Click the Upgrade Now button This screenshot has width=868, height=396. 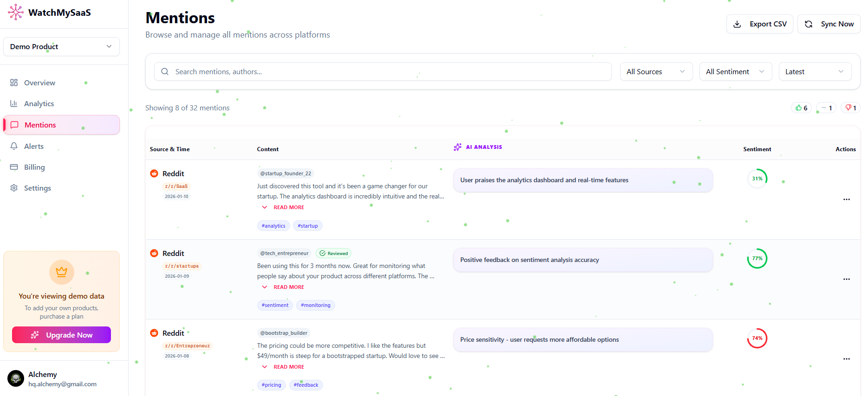point(61,335)
